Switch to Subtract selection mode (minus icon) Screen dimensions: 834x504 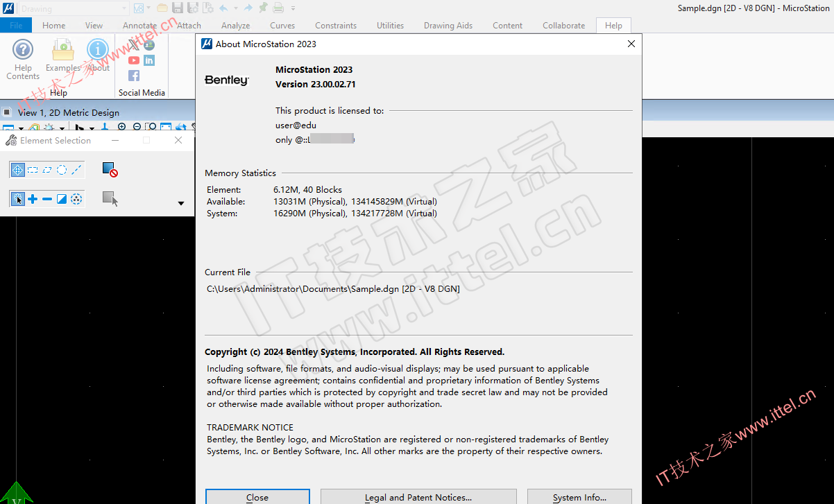47,199
